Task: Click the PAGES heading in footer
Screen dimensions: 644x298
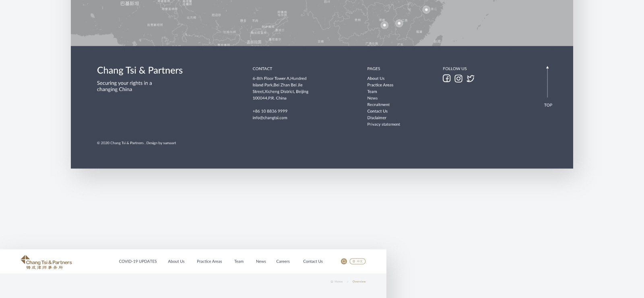Action: coord(374,69)
